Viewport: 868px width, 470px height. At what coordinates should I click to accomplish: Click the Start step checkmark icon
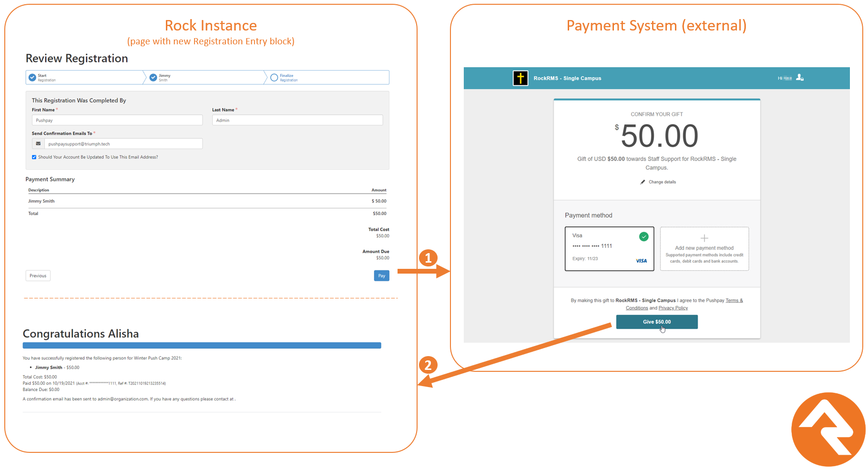pos(32,78)
